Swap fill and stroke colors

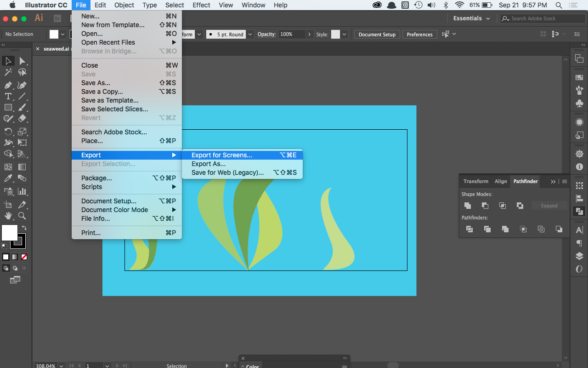click(x=24, y=228)
